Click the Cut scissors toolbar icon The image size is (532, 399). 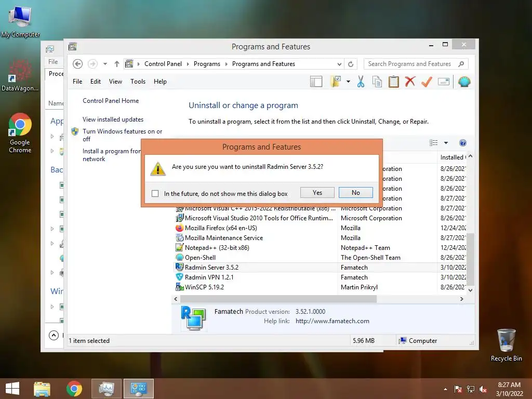tap(361, 82)
